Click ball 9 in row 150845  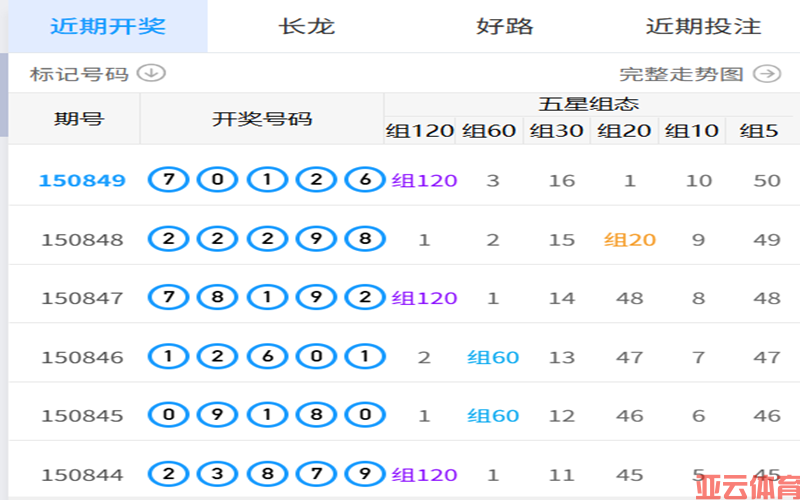point(218,415)
